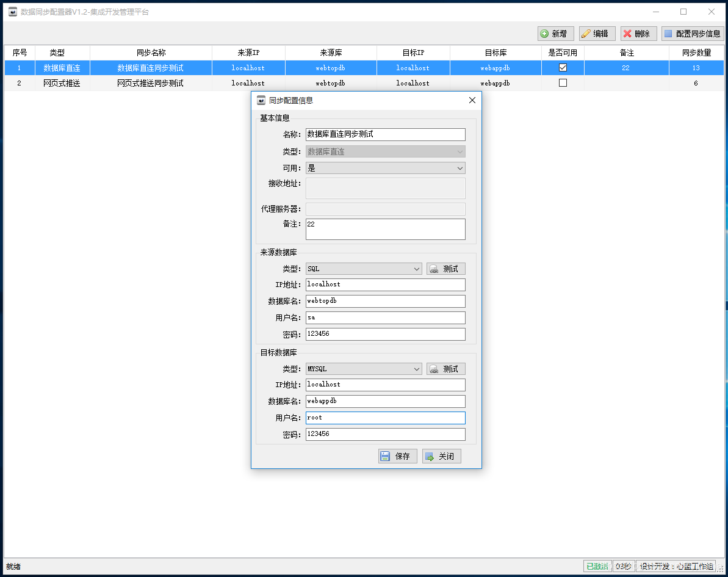The width and height of the screenshot is (728, 577).
Task: Click the sync count cell showing 6
Action: click(696, 83)
